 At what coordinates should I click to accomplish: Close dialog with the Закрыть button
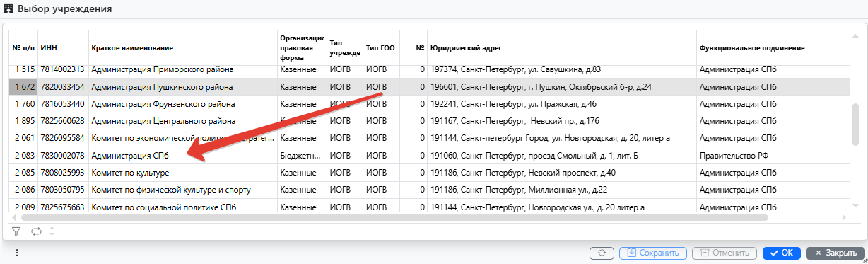835,253
